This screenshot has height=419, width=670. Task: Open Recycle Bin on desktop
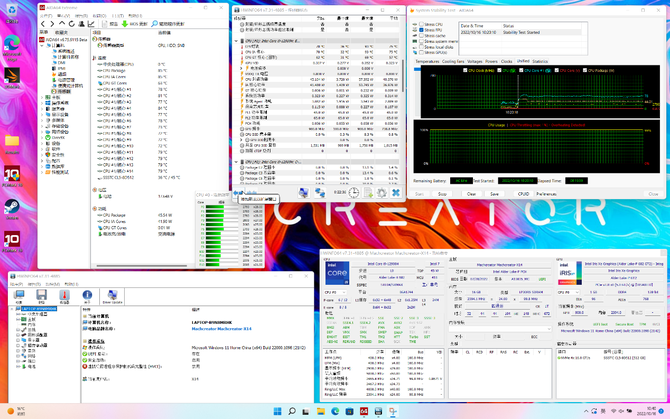[12, 11]
